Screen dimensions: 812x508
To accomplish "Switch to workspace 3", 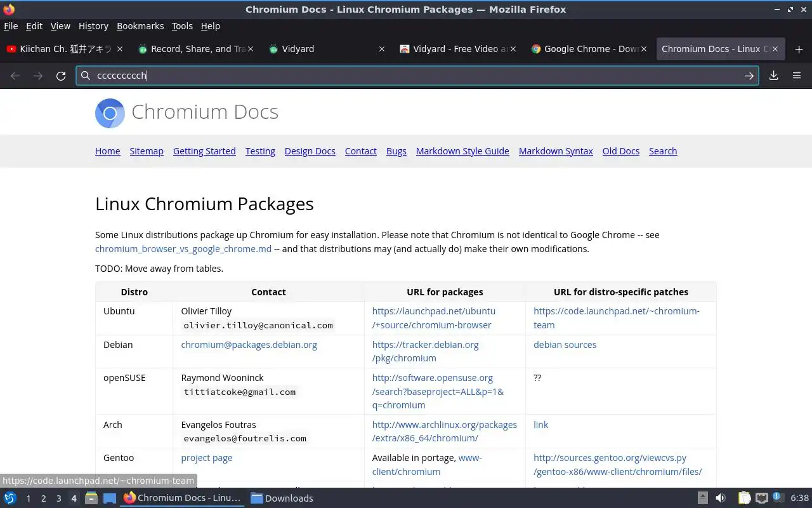I will coord(58,498).
